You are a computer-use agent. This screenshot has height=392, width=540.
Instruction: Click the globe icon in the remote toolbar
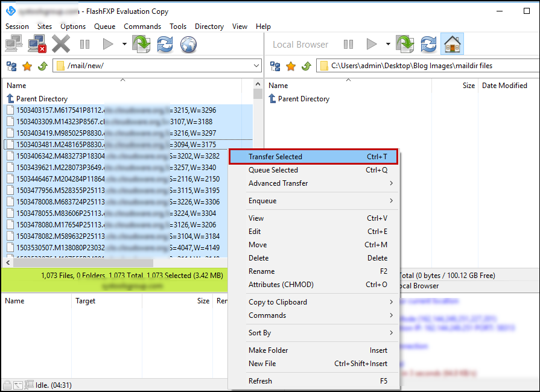pyautogui.click(x=188, y=44)
